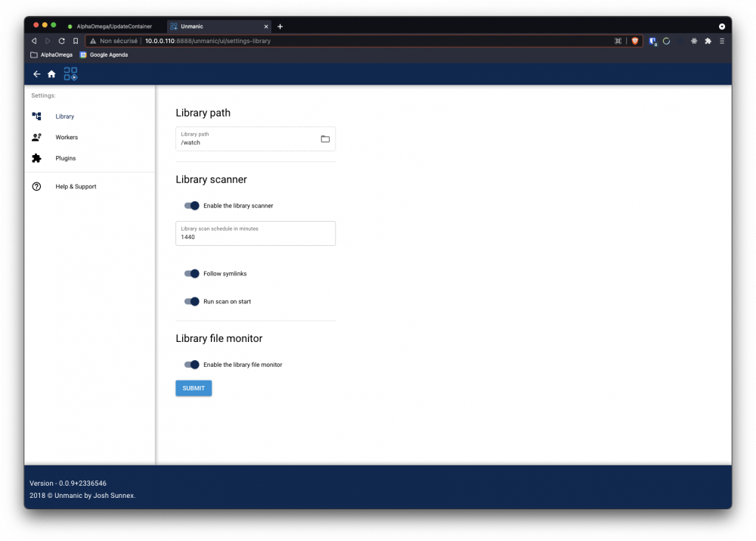Open Library settings icon in sidebar
This screenshot has height=541, width=756.
(36, 117)
